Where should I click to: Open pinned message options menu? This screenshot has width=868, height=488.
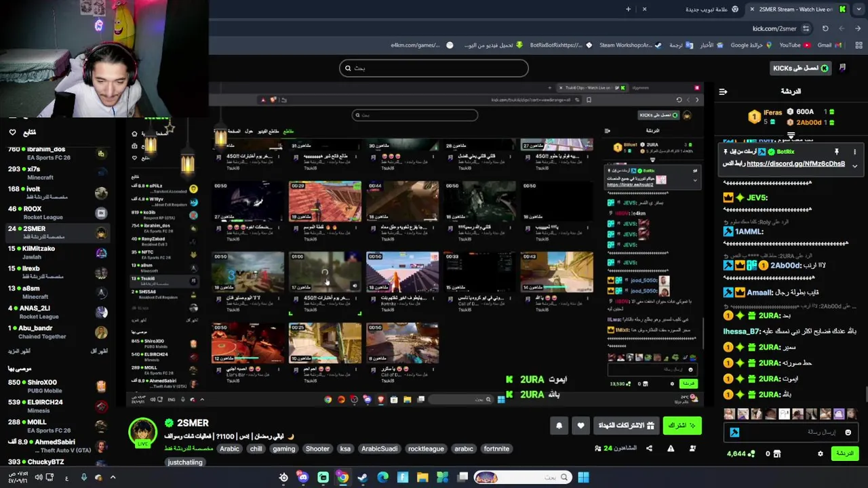pos(854,152)
